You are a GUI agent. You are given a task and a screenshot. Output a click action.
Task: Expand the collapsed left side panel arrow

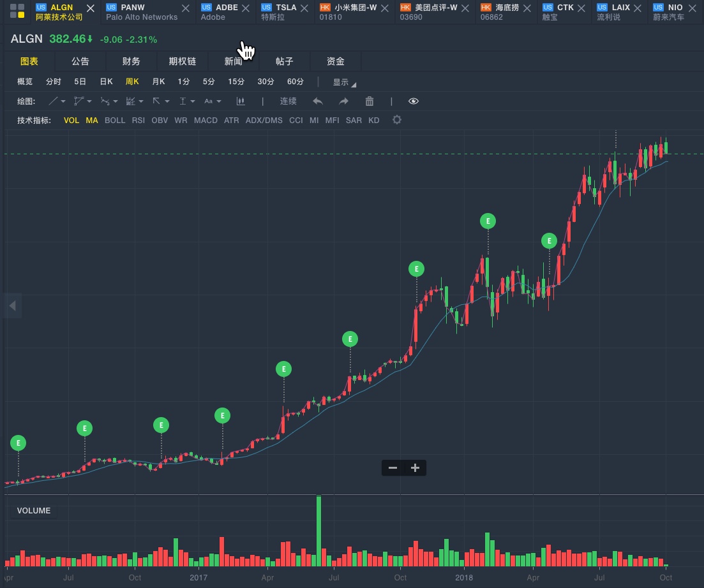(12, 306)
